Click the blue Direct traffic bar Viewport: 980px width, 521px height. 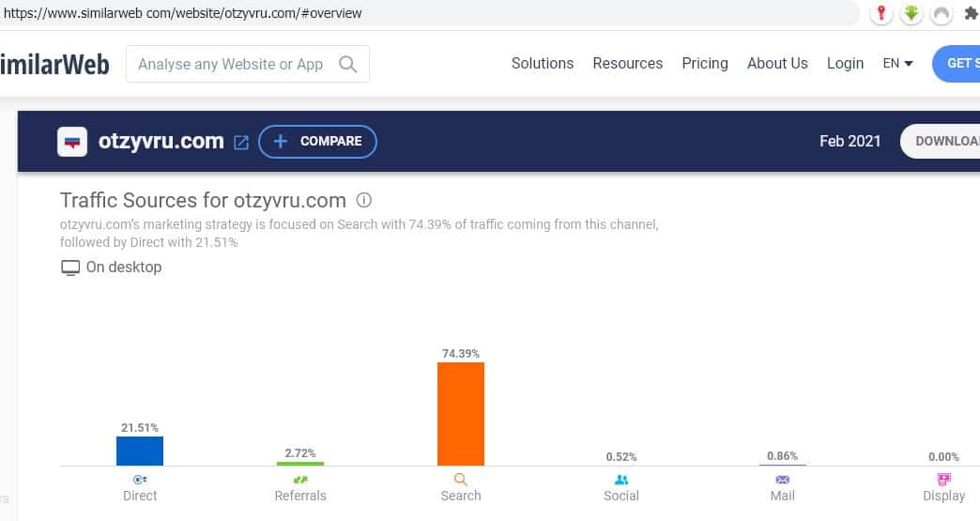tap(140, 451)
